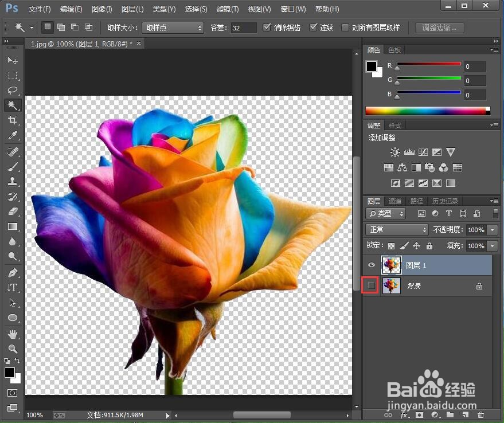504x423 pixels.
Task: Click the 调整边缘 button
Action: click(440, 28)
